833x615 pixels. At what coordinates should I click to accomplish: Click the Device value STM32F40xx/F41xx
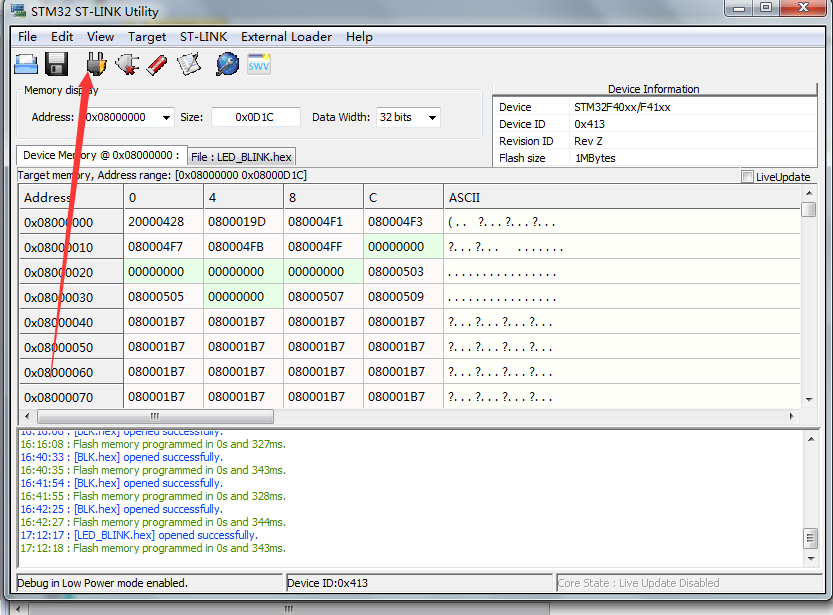tap(622, 107)
